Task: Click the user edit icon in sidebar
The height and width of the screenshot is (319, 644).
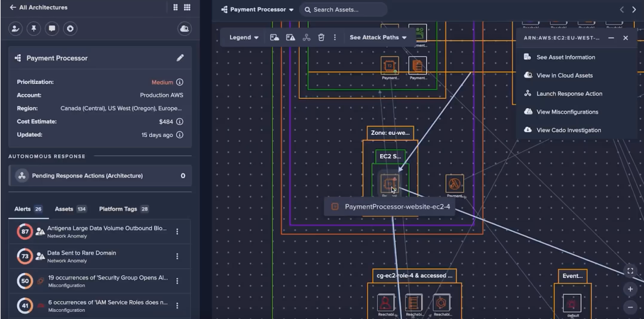Action: point(15,29)
